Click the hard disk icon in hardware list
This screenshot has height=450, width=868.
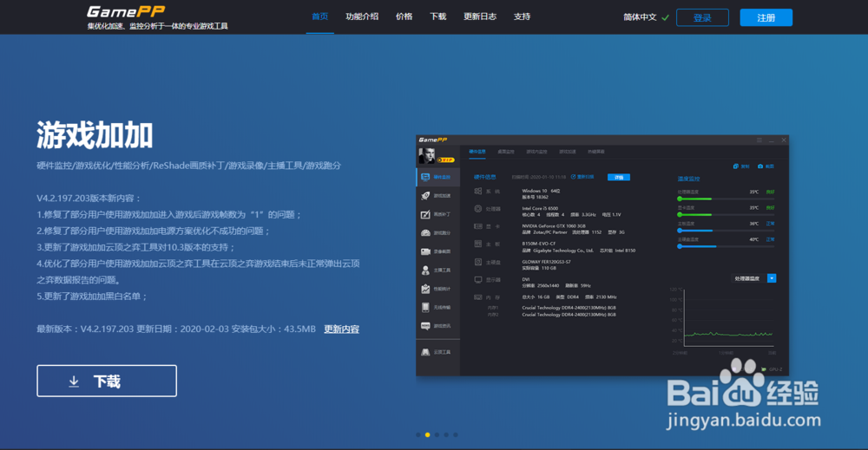tap(477, 262)
